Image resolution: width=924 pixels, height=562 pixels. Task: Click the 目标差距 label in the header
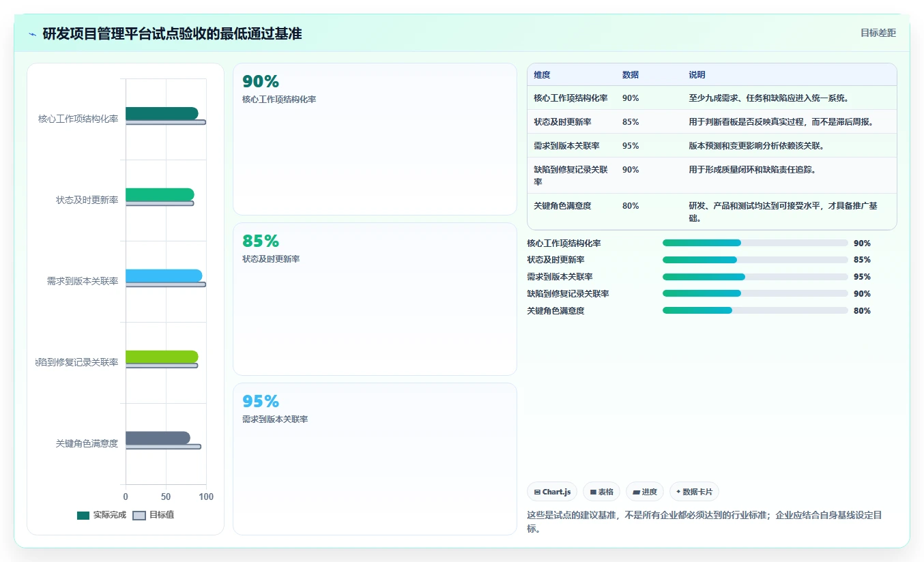(x=878, y=33)
